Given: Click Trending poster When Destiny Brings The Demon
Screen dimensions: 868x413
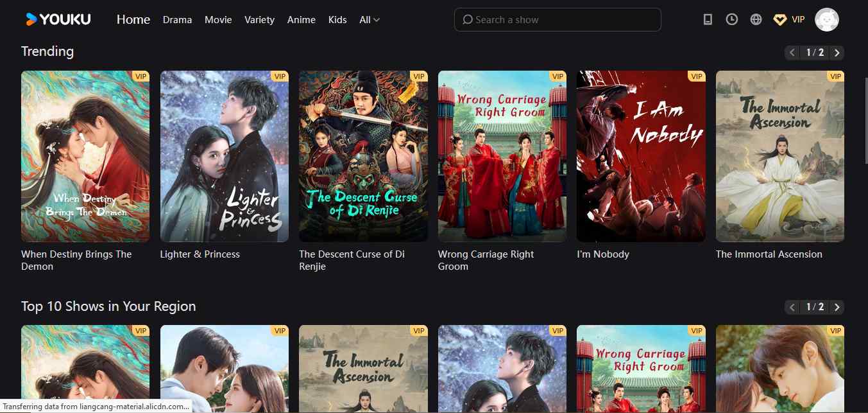Looking at the screenshot, I should (x=85, y=156).
